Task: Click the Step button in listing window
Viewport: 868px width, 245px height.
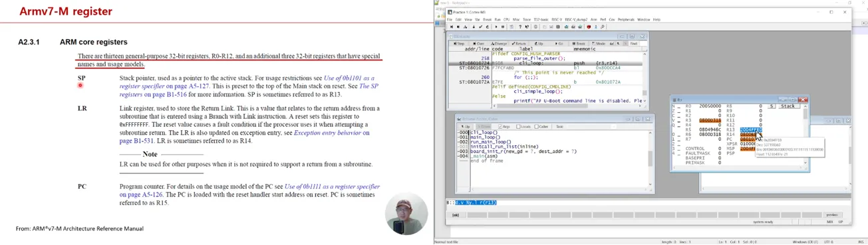Action: 459,44
